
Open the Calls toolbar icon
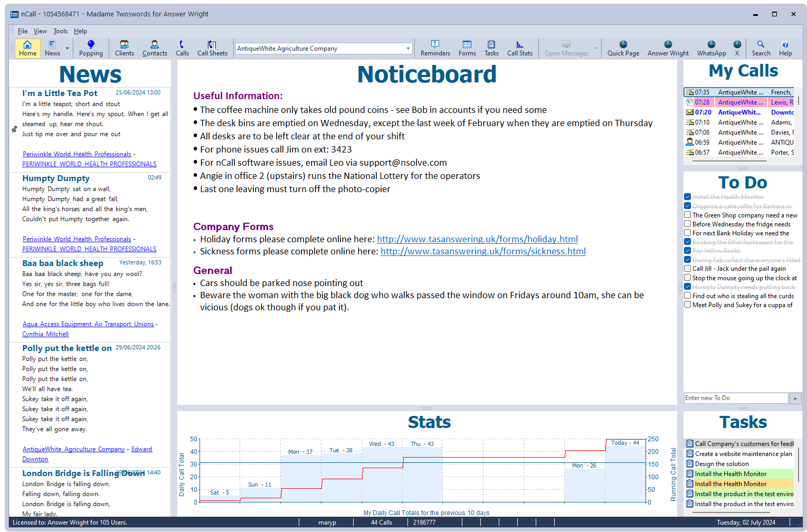click(x=182, y=48)
